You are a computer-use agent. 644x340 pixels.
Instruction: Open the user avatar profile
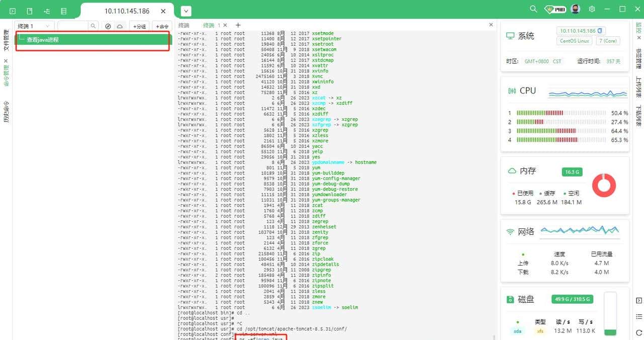[x=576, y=9]
